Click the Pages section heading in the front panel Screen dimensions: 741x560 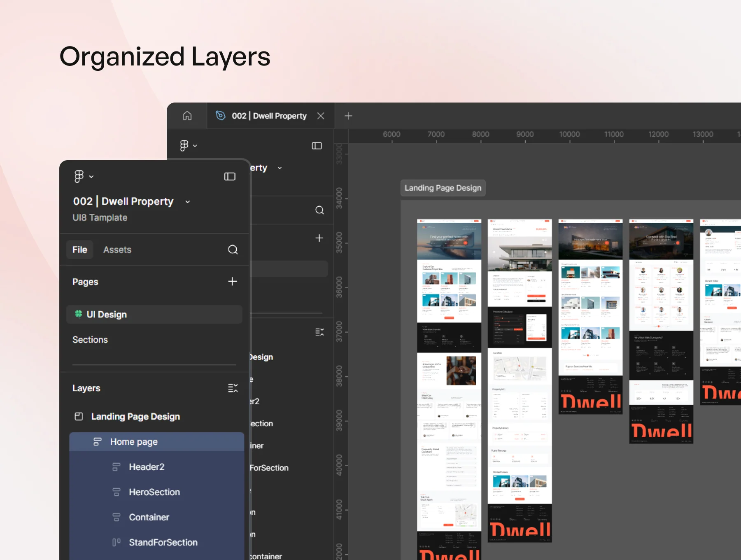85,282
